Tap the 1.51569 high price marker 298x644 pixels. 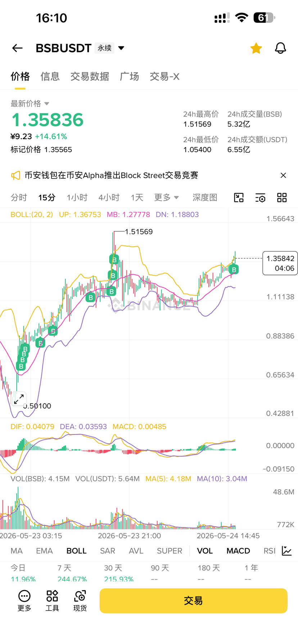point(139,232)
